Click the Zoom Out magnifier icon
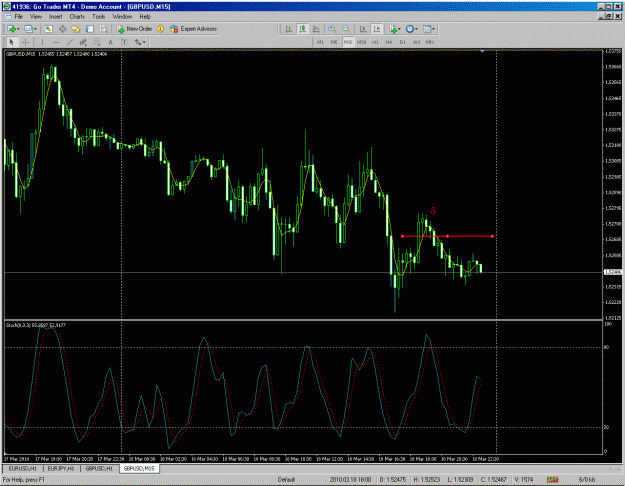Viewport: 625px width, 486px height. pyautogui.click(x=346, y=29)
